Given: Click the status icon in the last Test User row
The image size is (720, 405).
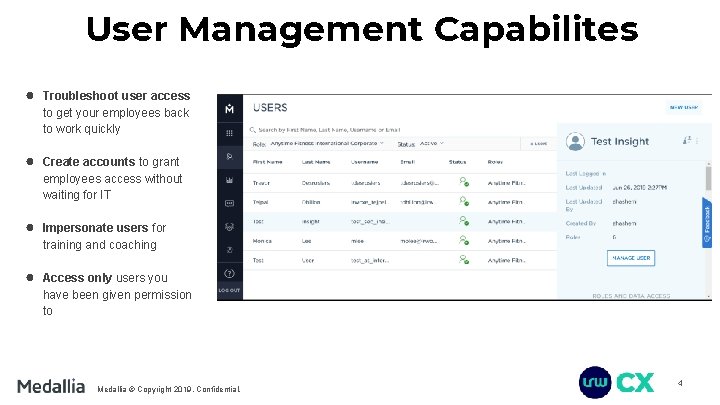Looking at the screenshot, I should click(464, 259).
